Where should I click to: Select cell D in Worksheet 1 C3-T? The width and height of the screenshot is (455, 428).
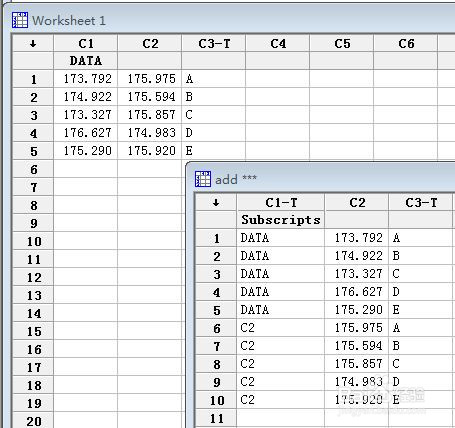pos(214,133)
